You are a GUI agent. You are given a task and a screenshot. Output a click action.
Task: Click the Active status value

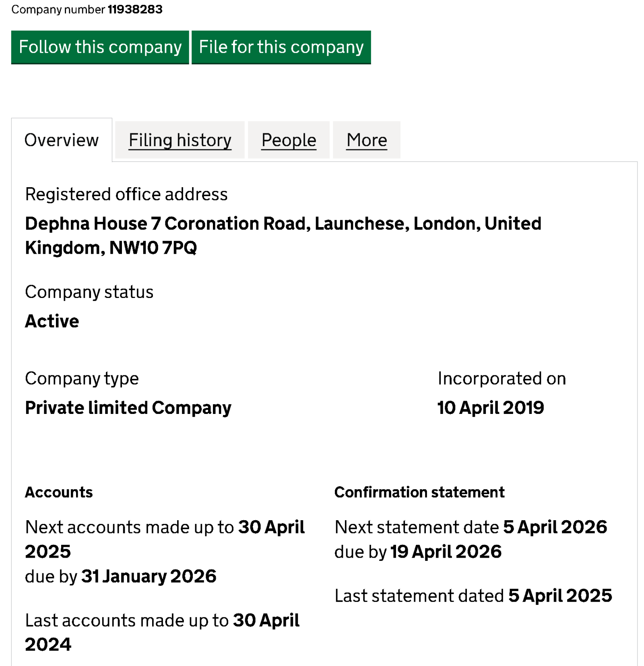coord(52,321)
